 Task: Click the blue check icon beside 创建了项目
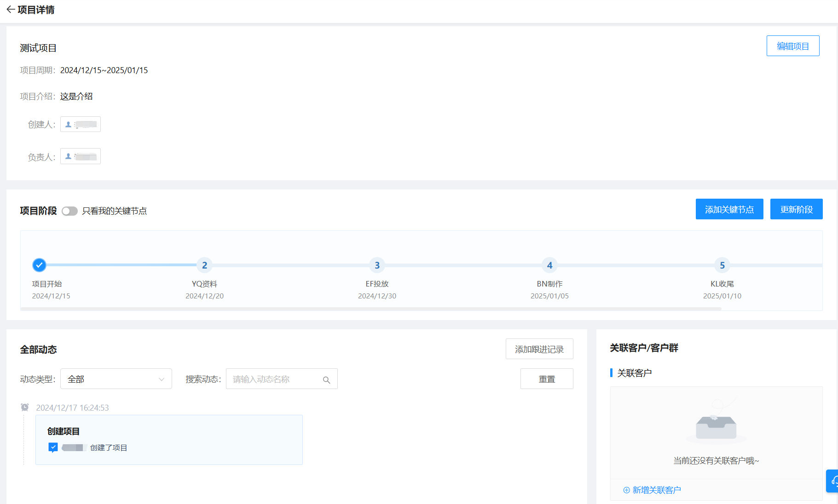(x=53, y=447)
